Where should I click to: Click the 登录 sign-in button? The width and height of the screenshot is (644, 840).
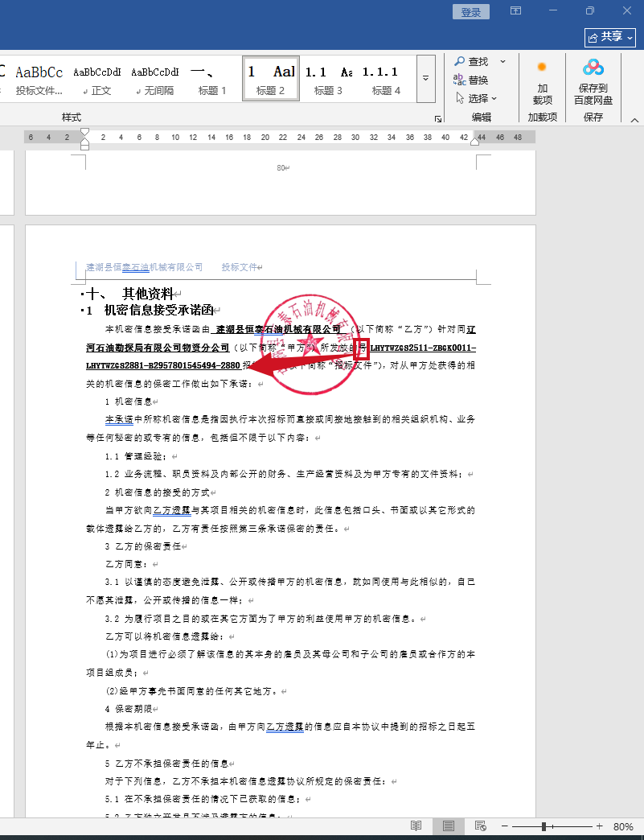(471, 12)
